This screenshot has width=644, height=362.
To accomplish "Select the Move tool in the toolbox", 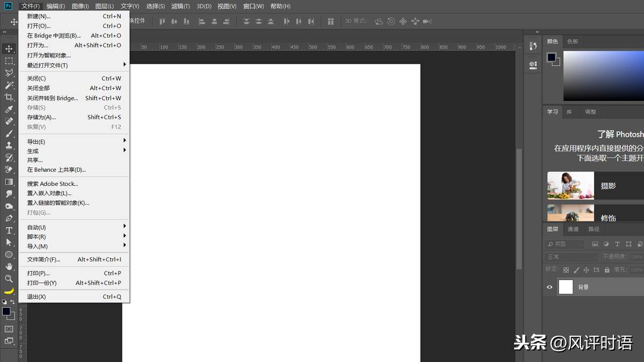I will 9,49.
